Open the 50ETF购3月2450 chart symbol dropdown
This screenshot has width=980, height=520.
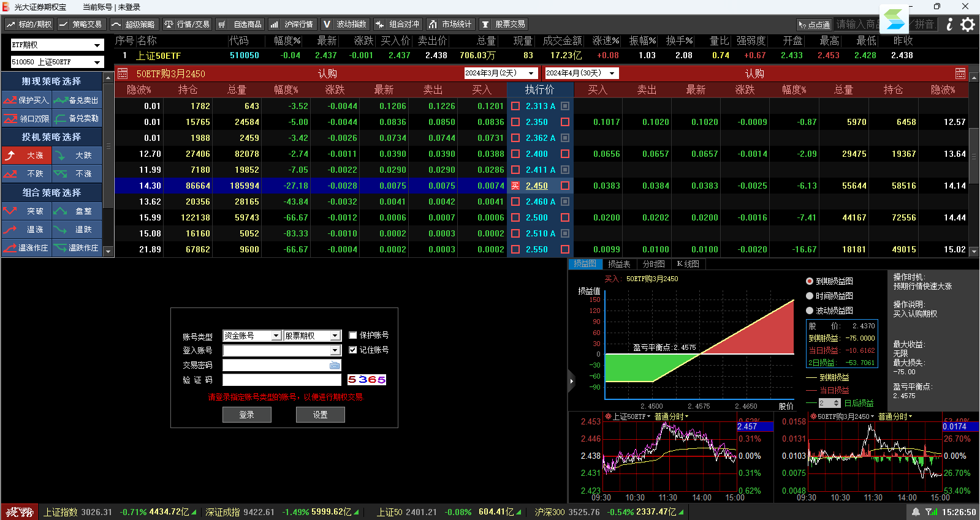843,416
